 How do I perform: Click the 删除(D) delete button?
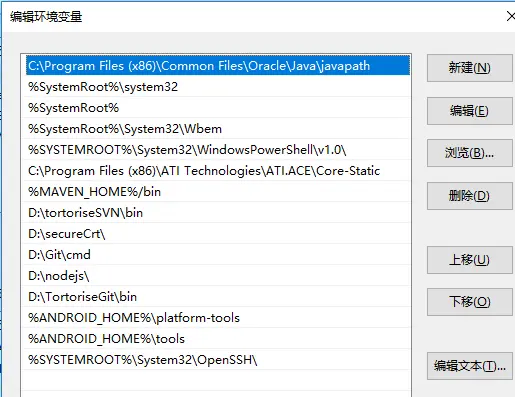coord(469,196)
